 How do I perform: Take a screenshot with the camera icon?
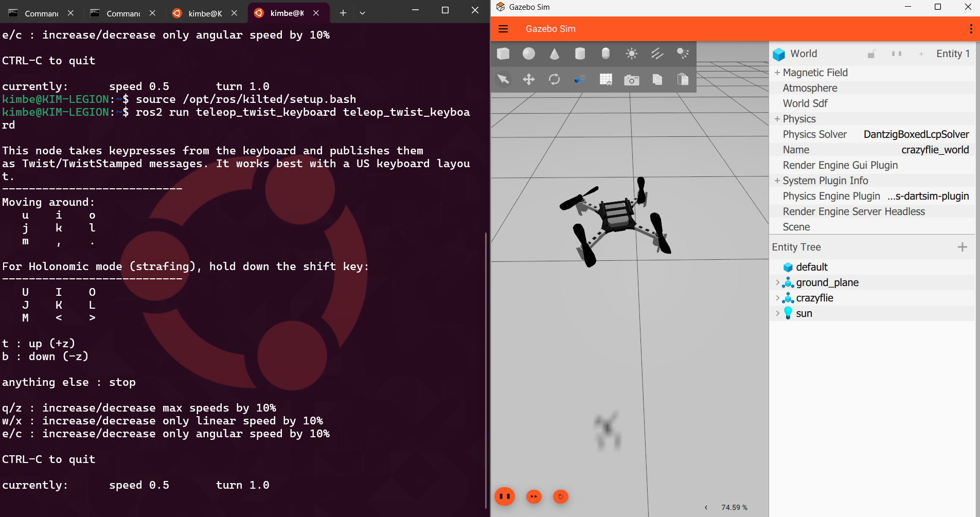pos(632,80)
